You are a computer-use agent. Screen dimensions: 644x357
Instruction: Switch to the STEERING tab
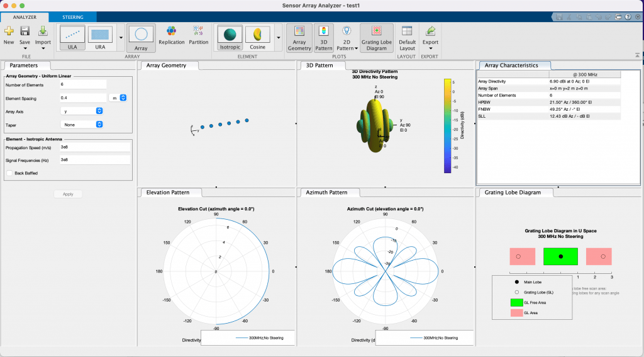point(73,17)
